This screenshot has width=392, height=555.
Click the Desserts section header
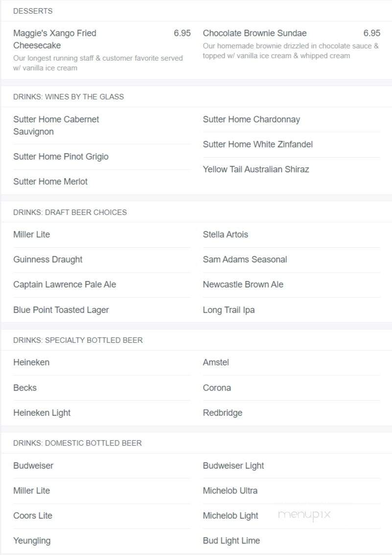pyautogui.click(x=33, y=11)
